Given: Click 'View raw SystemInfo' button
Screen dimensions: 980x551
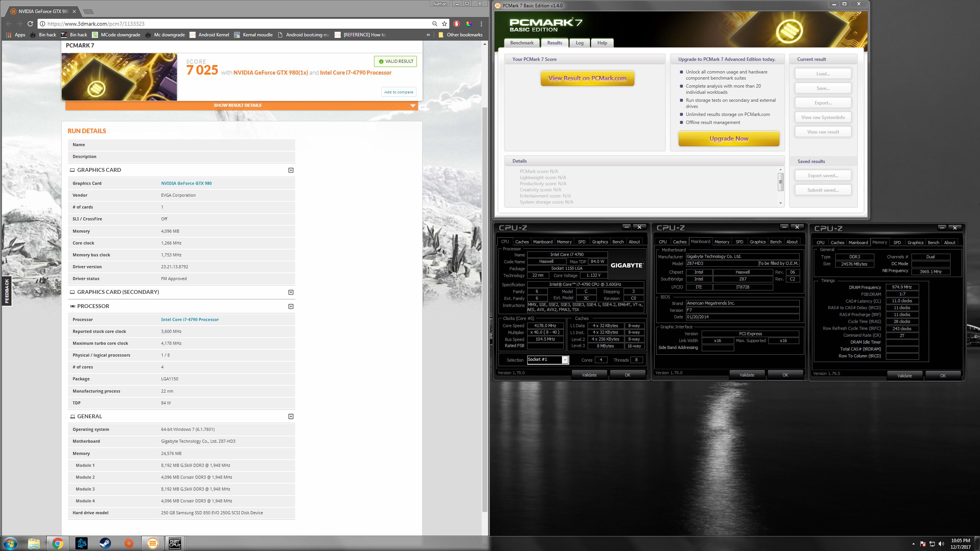Looking at the screenshot, I should pyautogui.click(x=823, y=117).
